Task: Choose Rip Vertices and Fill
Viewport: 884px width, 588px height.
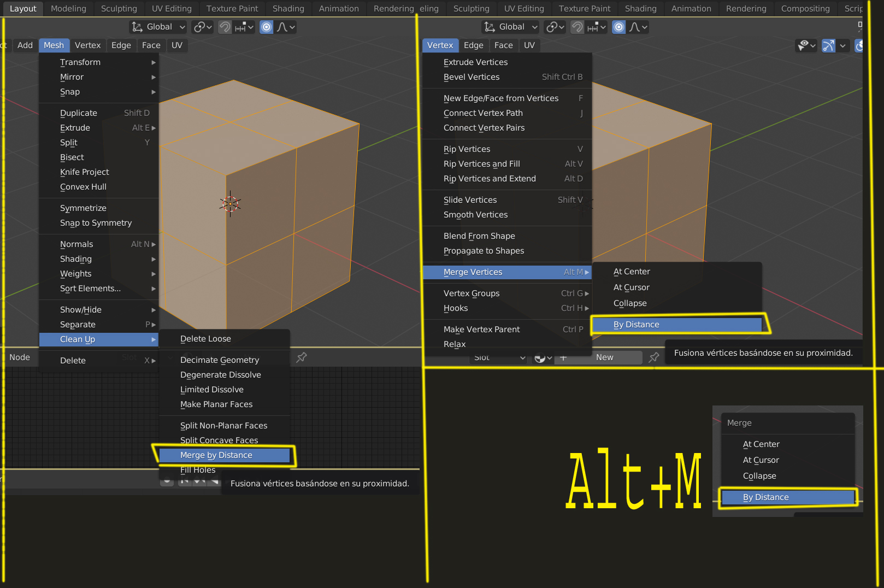Action: [x=507, y=164]
